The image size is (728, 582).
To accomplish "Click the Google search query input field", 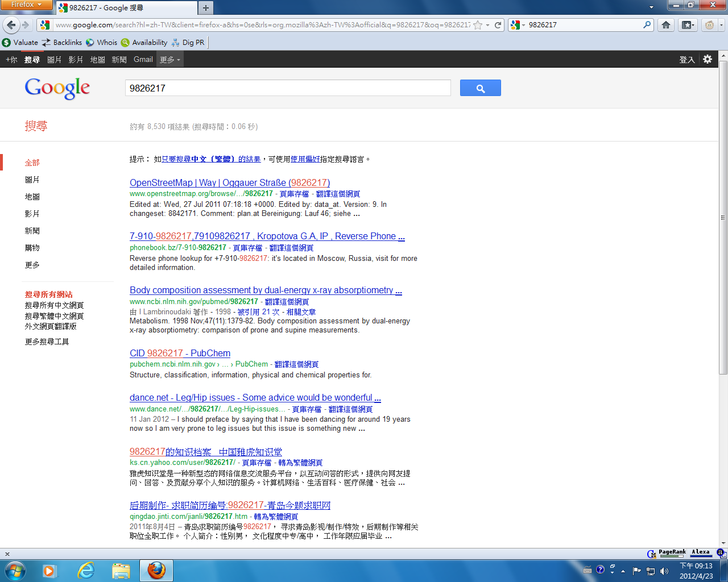I will point(288,88).
